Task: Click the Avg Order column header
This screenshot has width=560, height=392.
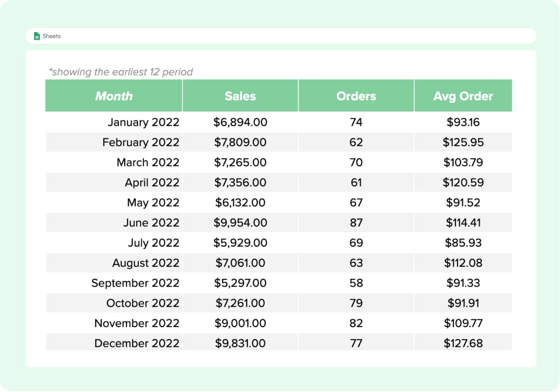Action: 463,96
